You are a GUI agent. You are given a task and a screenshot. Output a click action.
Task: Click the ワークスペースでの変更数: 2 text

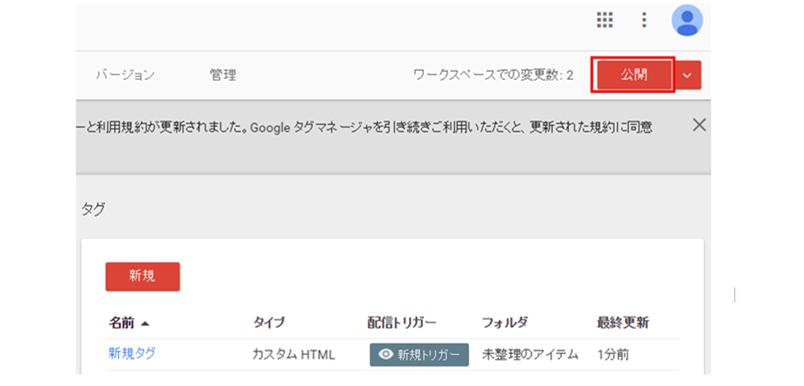[x=493, y=75]
